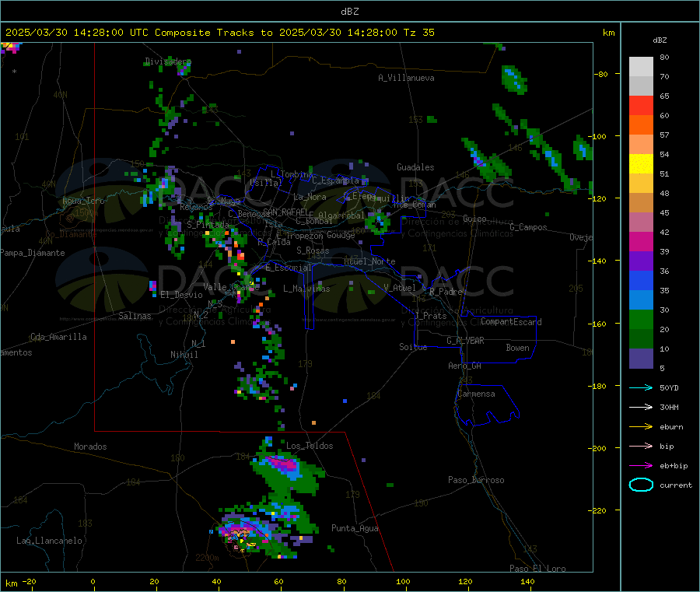This screenshot has height=592, width=700.
Task: Click the 'Composite Tracks to' header text
Action: 214,33
